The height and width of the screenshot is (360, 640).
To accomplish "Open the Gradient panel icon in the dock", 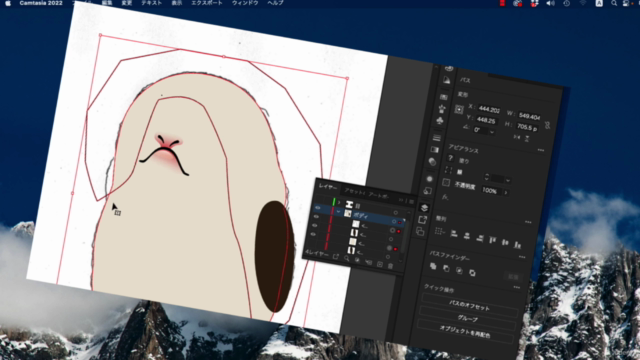I will [x=435, y=150].
